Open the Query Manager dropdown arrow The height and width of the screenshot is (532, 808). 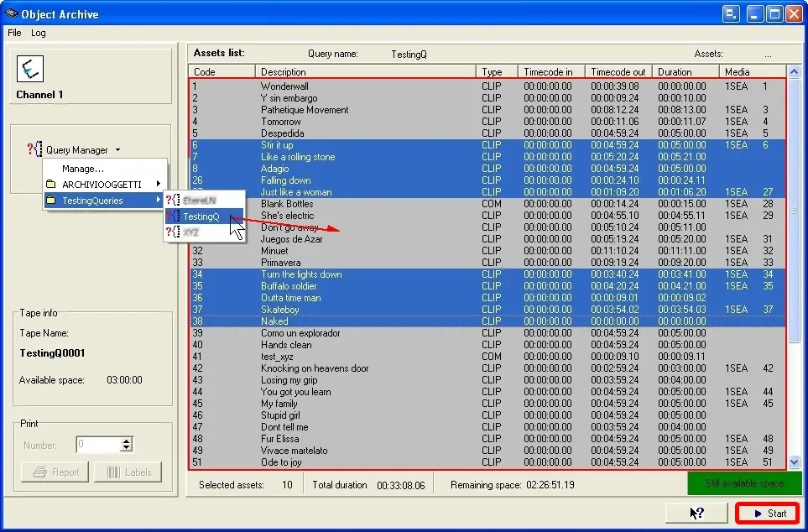point(117,150)
